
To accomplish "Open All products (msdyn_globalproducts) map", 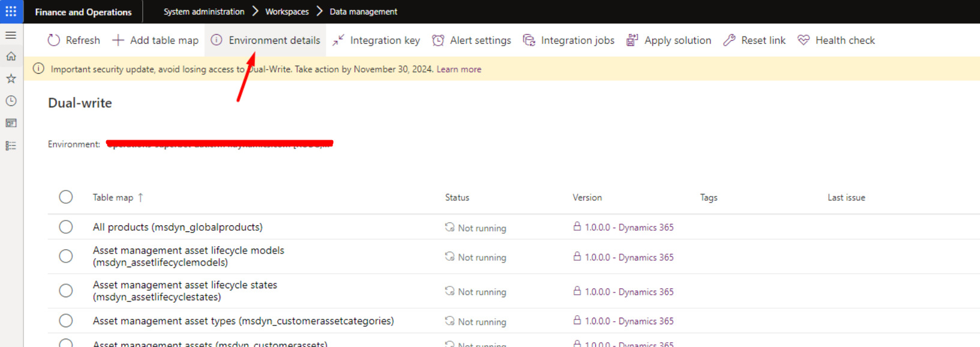I will [178, 227].
